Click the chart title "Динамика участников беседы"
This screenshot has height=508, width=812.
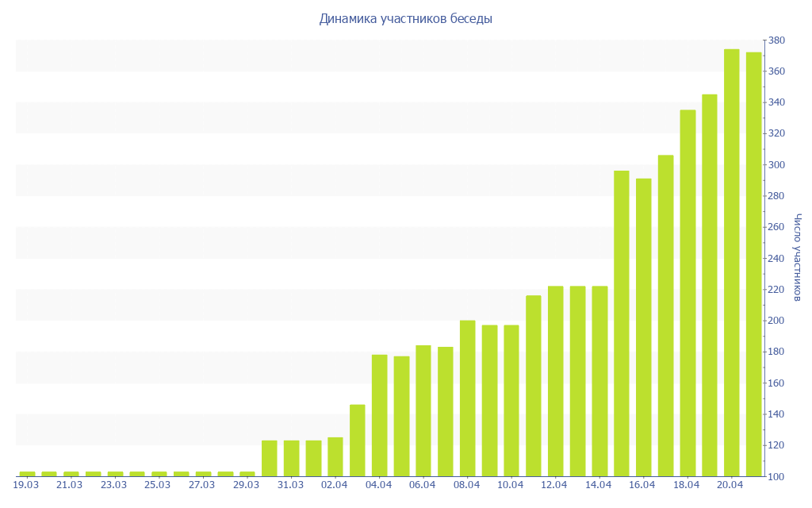(405, 19)
